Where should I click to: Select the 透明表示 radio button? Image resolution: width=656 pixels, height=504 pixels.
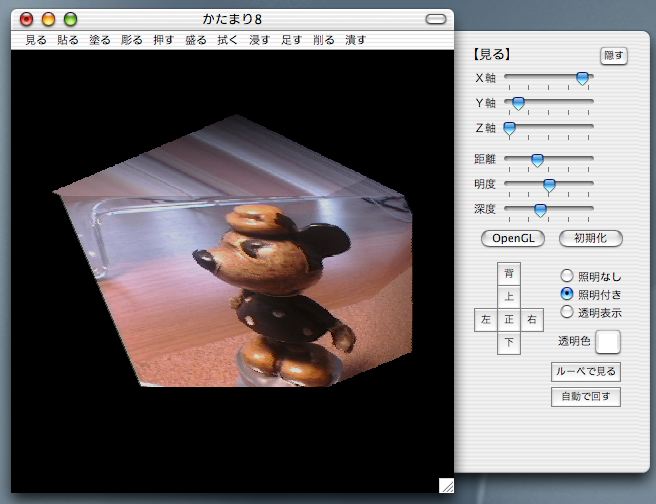566,312
